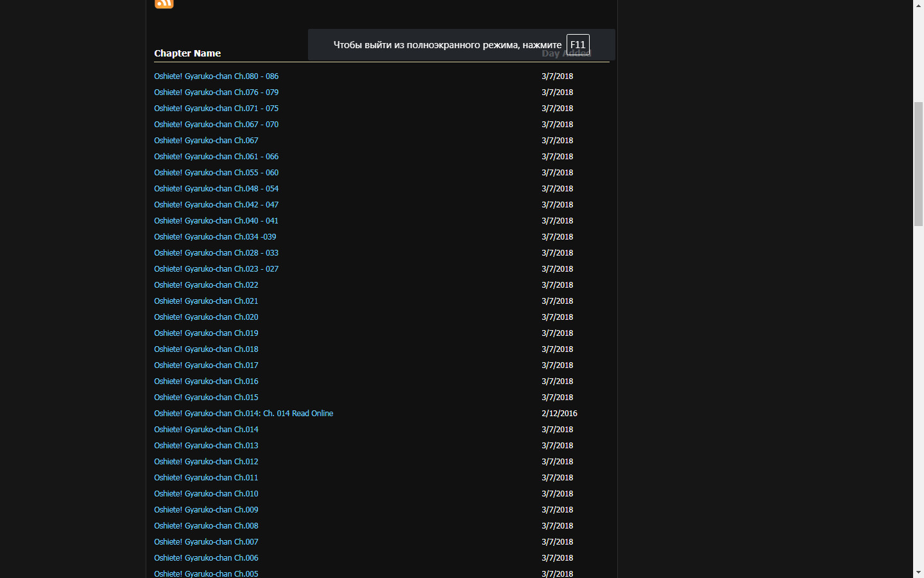The image size is (924, 578).
Task: Click the Chapter Name column header
Action: pyautogui.click(x=187, y=53)
